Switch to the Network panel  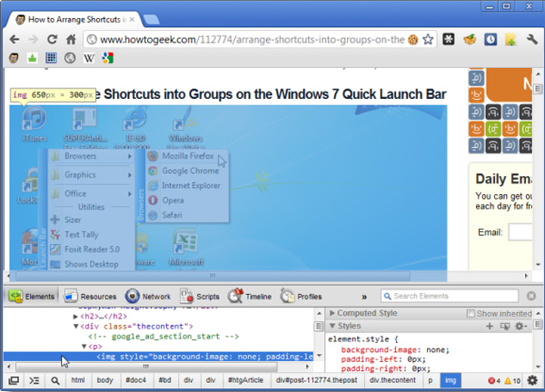click(147, 297)
